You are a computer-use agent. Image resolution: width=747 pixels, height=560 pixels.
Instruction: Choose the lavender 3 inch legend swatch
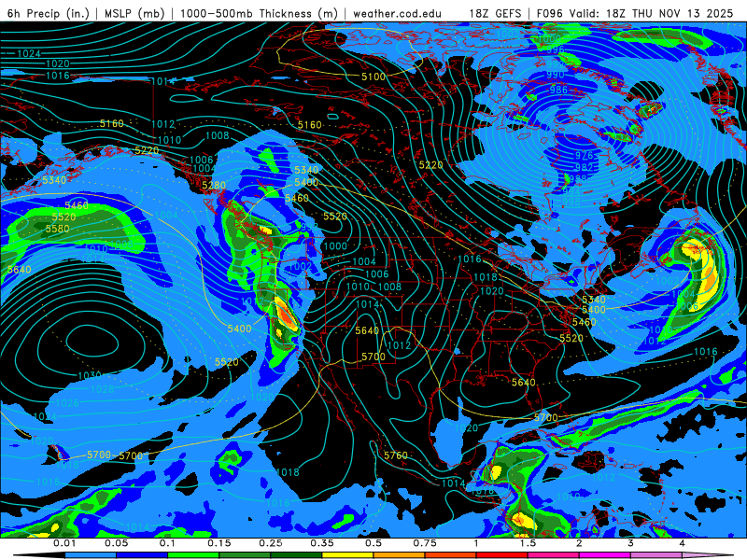[656, 555]
